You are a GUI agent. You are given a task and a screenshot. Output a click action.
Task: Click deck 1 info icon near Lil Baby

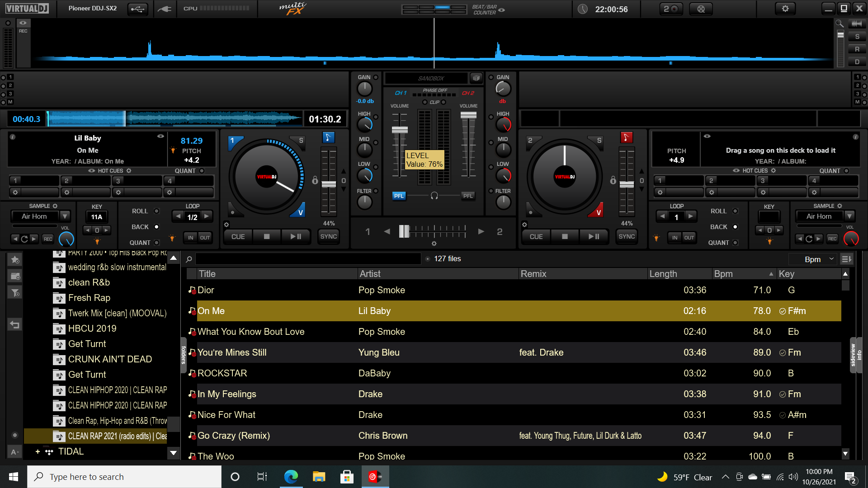pyautogui.click(x=13, y=137)
